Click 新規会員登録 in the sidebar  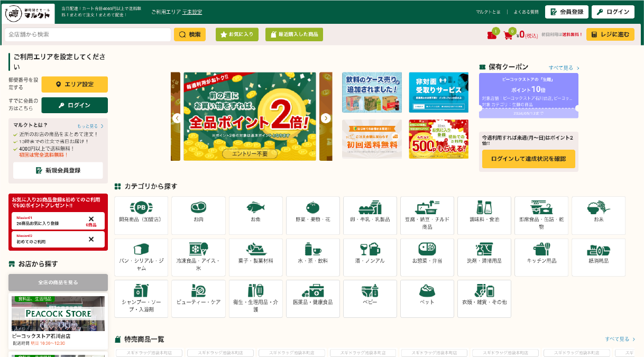click(x=58, y=170)
